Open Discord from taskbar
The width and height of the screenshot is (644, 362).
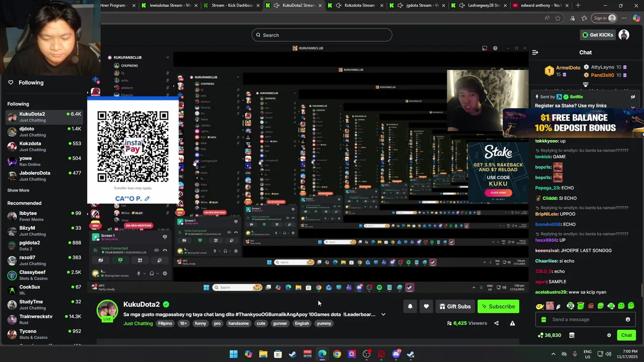click(x=396, y=354)
